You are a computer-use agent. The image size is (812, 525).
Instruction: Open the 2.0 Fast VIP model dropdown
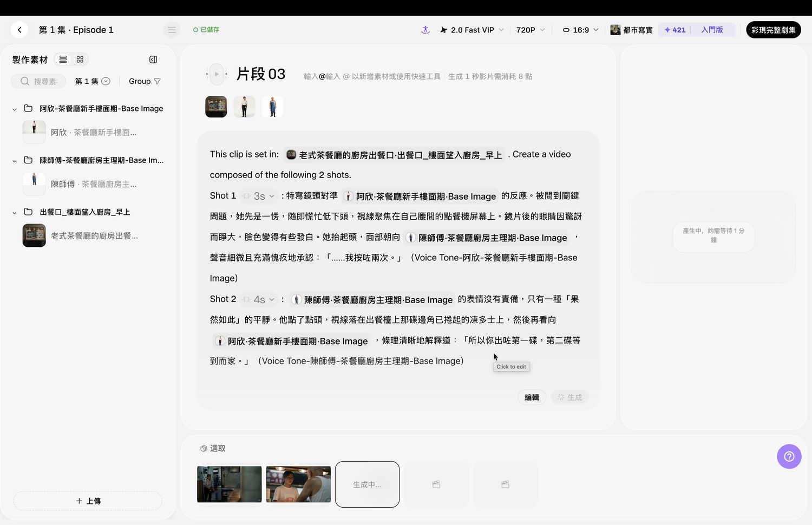[472, 30]
